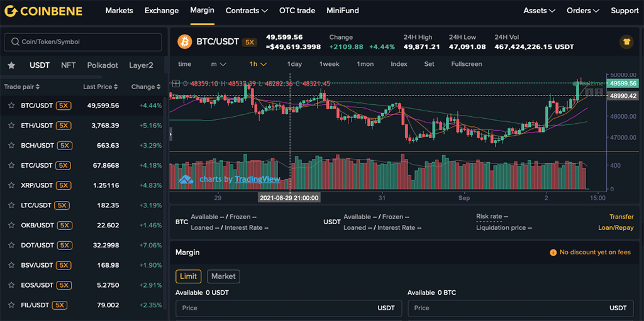The height and width of the screenshot is (321, 644).
Task: Favorite the DOT/USDT pair star
Action: click(11, 245)
